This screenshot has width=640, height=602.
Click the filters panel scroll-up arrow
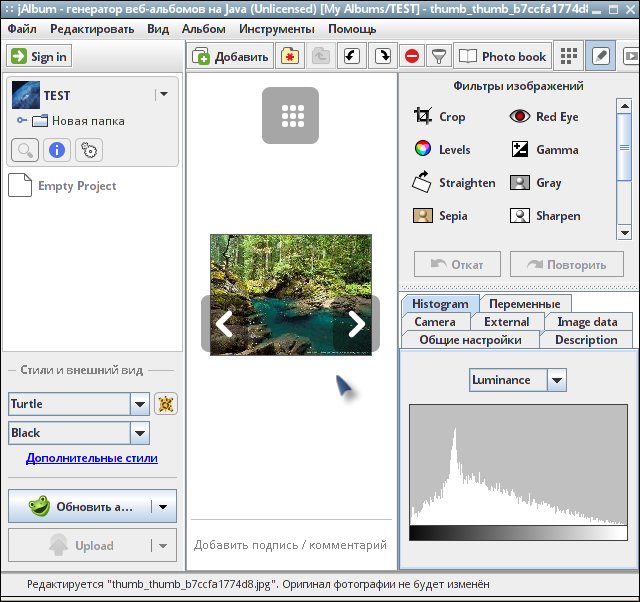tap(624, 107)
